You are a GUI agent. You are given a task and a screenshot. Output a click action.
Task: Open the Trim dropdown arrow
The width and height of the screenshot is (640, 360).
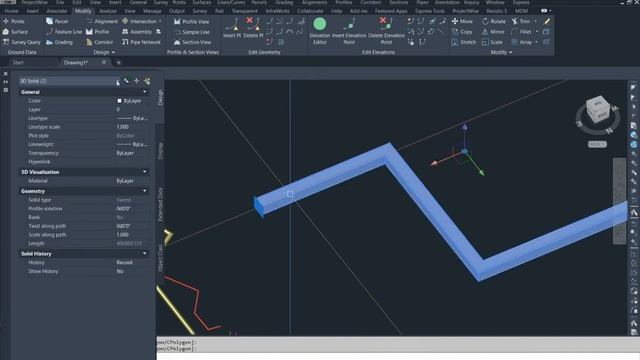[536, 21]
